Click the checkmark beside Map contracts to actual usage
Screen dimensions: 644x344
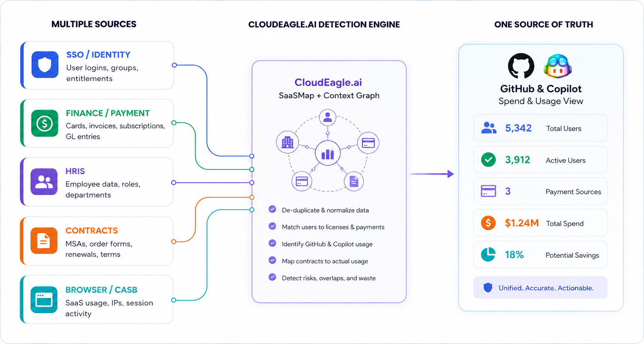272,260
